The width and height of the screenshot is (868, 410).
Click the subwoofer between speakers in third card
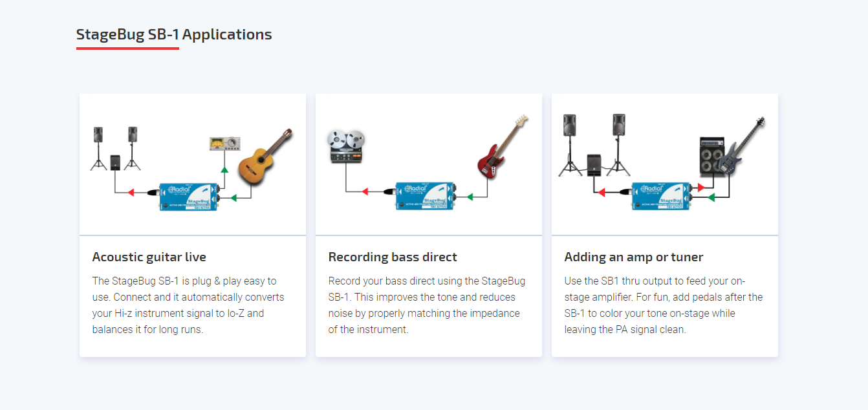pos(594,164)
